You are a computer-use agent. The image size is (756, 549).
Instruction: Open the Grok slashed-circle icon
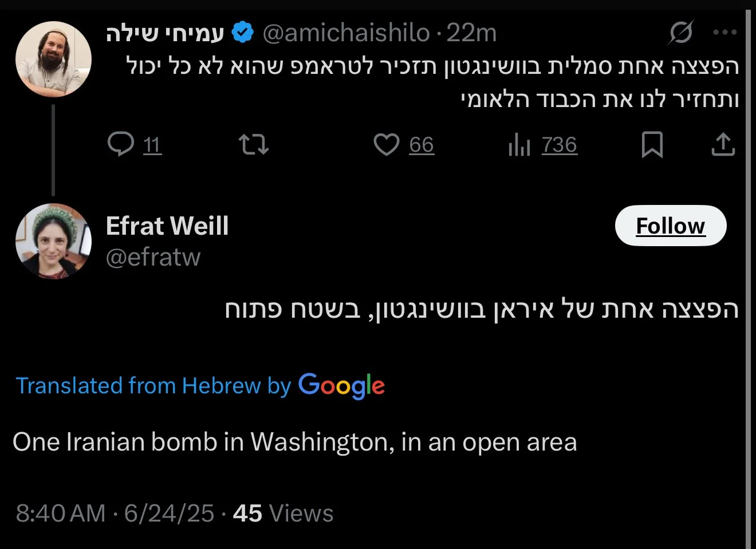tap(680, 33)
